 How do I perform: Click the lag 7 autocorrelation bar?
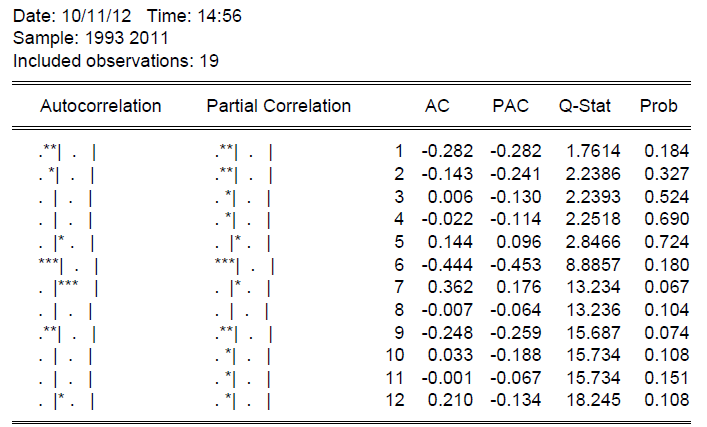coord(67,288)
